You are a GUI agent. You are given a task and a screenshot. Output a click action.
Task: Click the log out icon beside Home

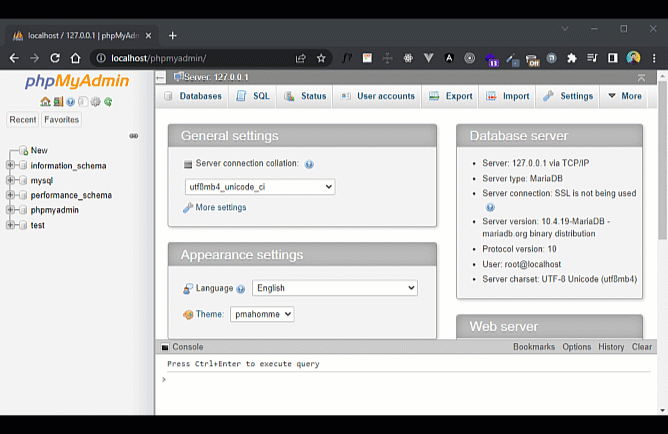(x=58, y=101)
